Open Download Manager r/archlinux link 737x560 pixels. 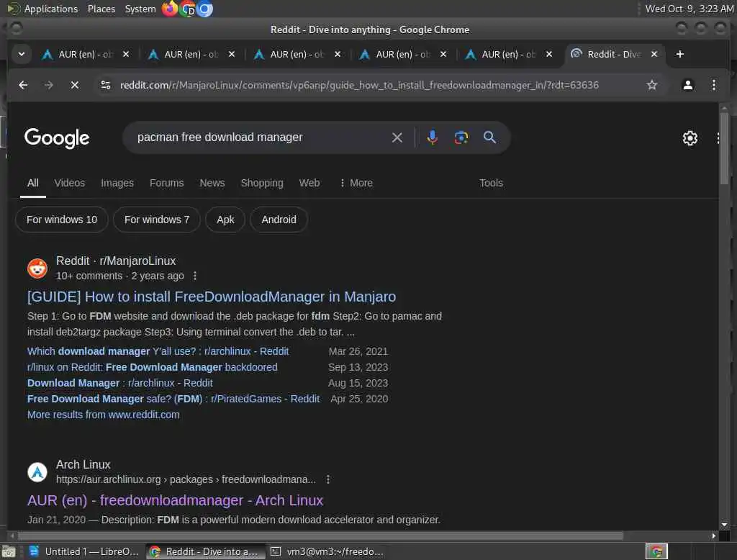pos(120,383)
